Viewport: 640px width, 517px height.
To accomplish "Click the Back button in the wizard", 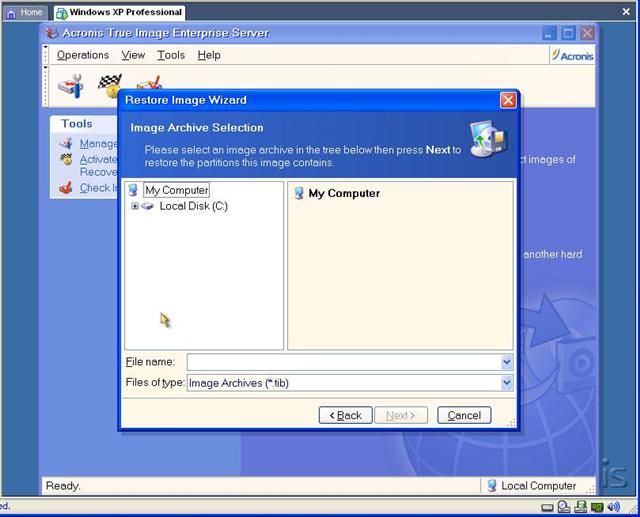I will [x=345, y=415].
